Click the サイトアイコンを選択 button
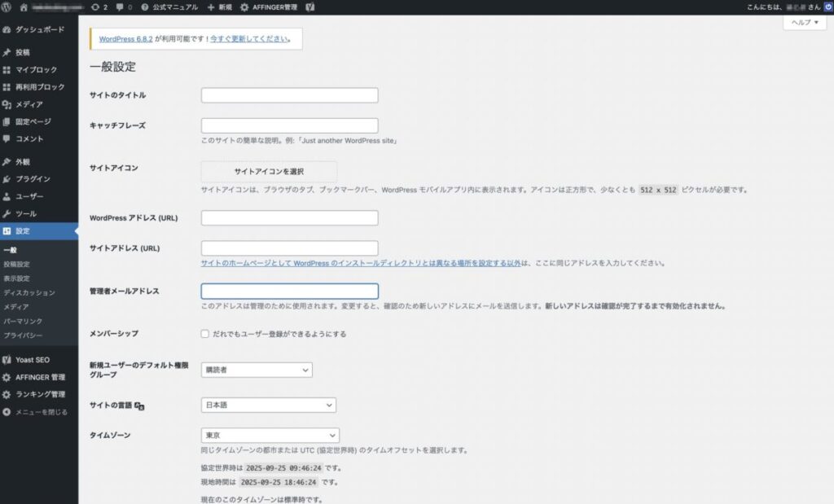Viewport: 834px width, 504px height. coord(269,171)
